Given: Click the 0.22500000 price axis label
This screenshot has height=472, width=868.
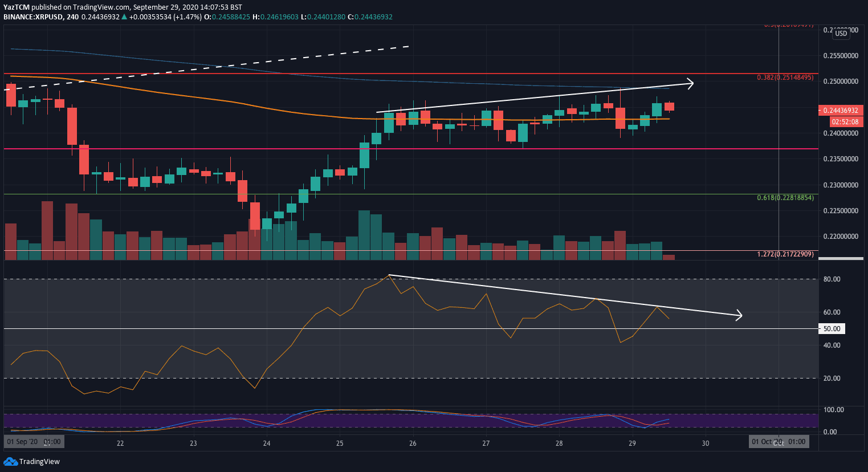Looking at the screenshot, I should 841,211.
